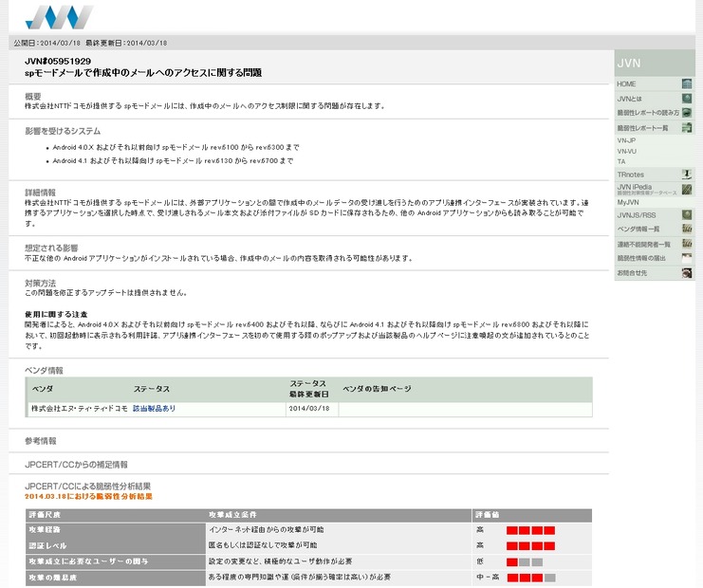The width and height of the screenshot is (703, 588).
Task: Click the 参考情報 heading
Action: (x=41, y=441)
